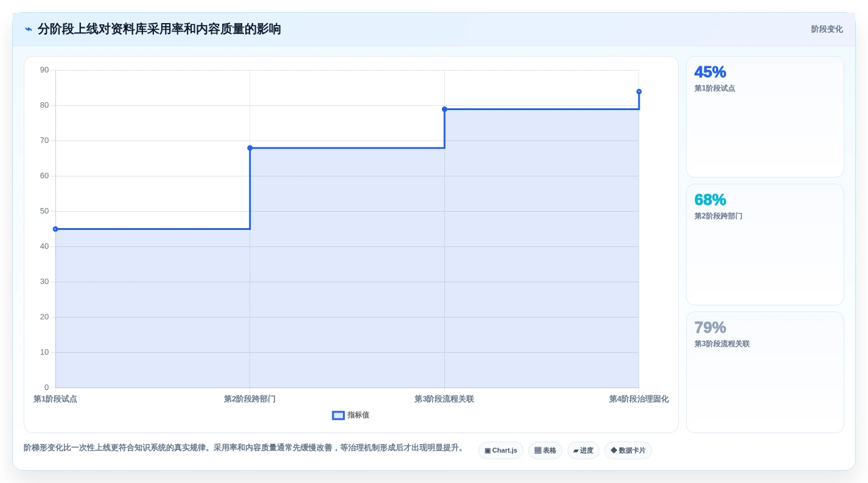Click the y-axis tick label 50
The width and height of the screenshot is (868, 483).
pyautogui.click(x=44, y=211)
